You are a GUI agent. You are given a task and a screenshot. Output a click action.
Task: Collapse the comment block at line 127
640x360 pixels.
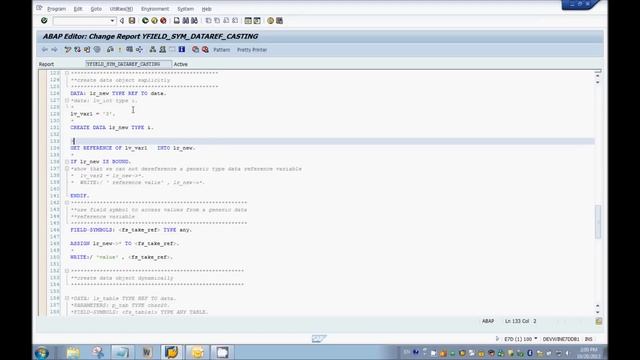[x=67, y=100]
